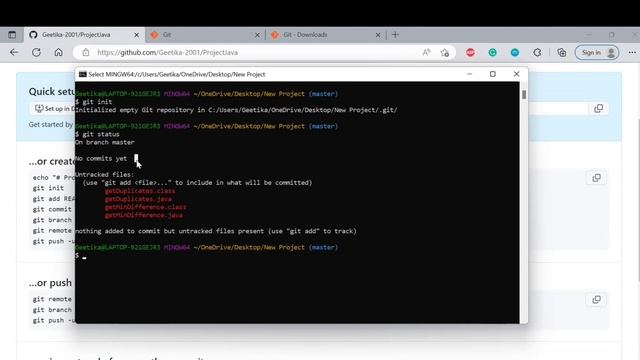This screenshot has width=640, height=360.
Task: Reload the GitHub page
Action: (x=36, y=52)
